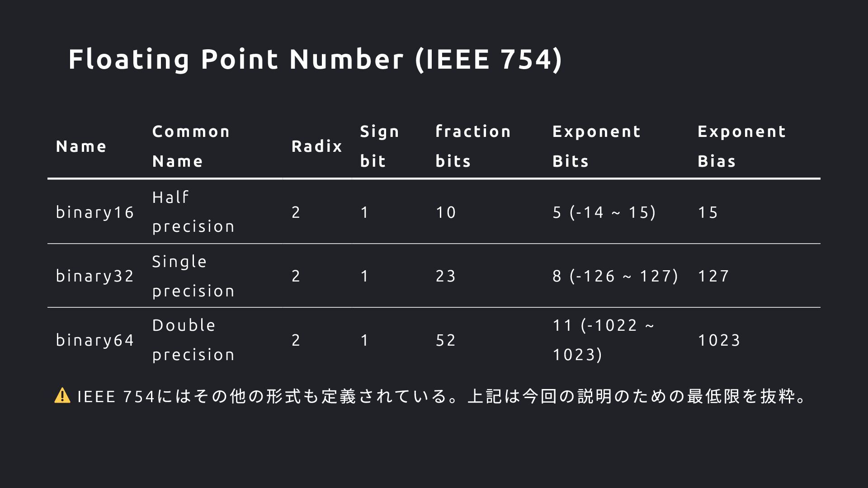Select the '5 (-14 ~ 15)' exponent cell
Screen dimensions: 868x488
click(604, 212)
